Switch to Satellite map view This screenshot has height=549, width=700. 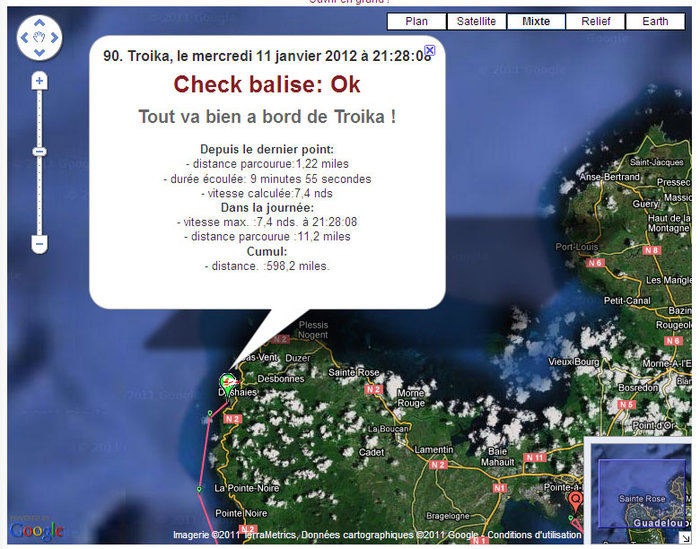[476, 21]
